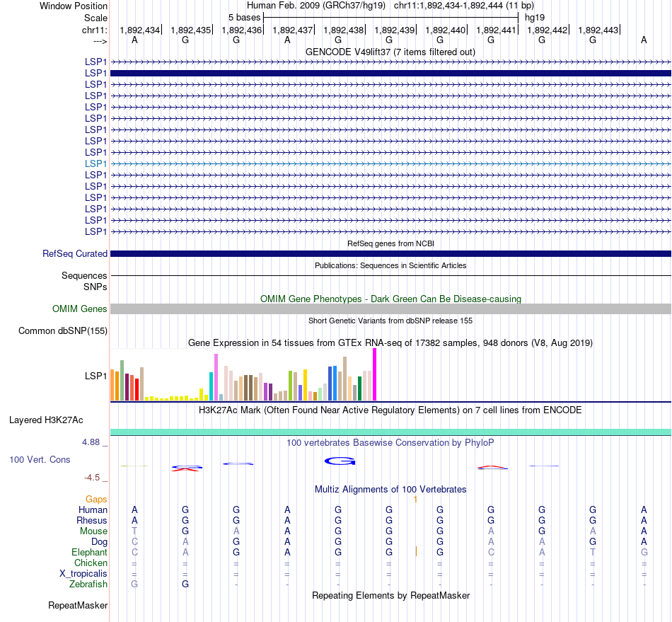Click the 4.88 conservation upper limit value
Image resolution: width=672 pixels, height=622 pixels.
click(x=91, y=442)
